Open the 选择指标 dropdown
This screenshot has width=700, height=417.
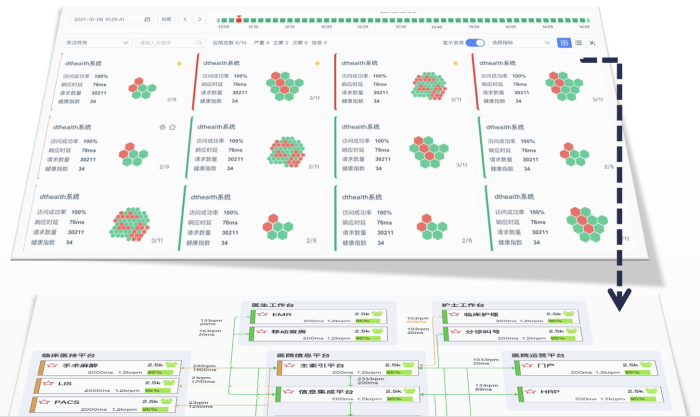click(x=521, y=43)
